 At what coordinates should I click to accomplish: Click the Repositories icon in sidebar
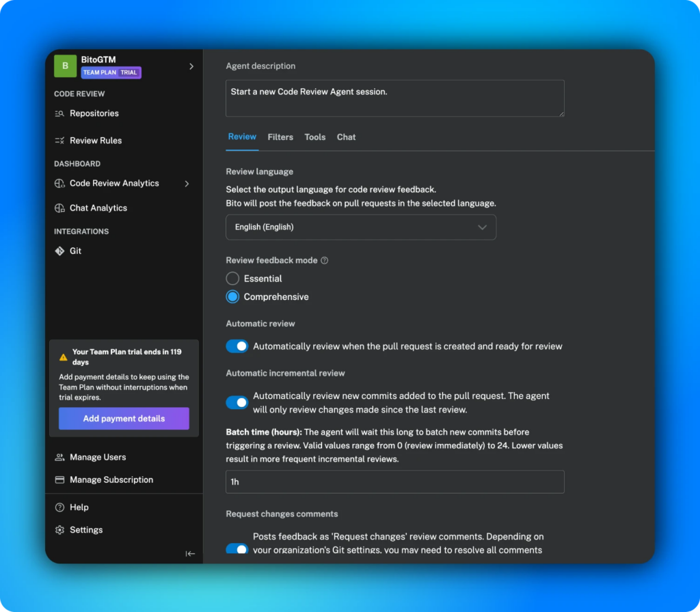(x=59, y=113)
